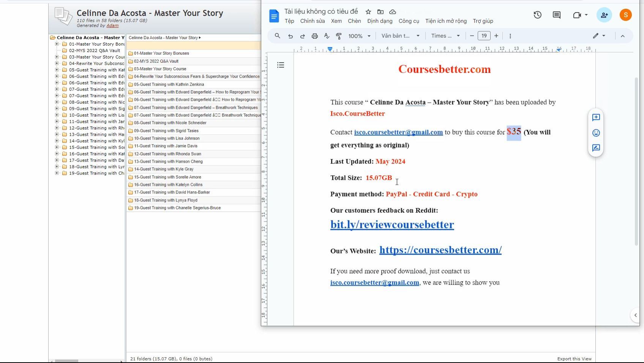Increase font size with plus button
Viewport: 644px width, 363px height.
[x=496, y=36]
